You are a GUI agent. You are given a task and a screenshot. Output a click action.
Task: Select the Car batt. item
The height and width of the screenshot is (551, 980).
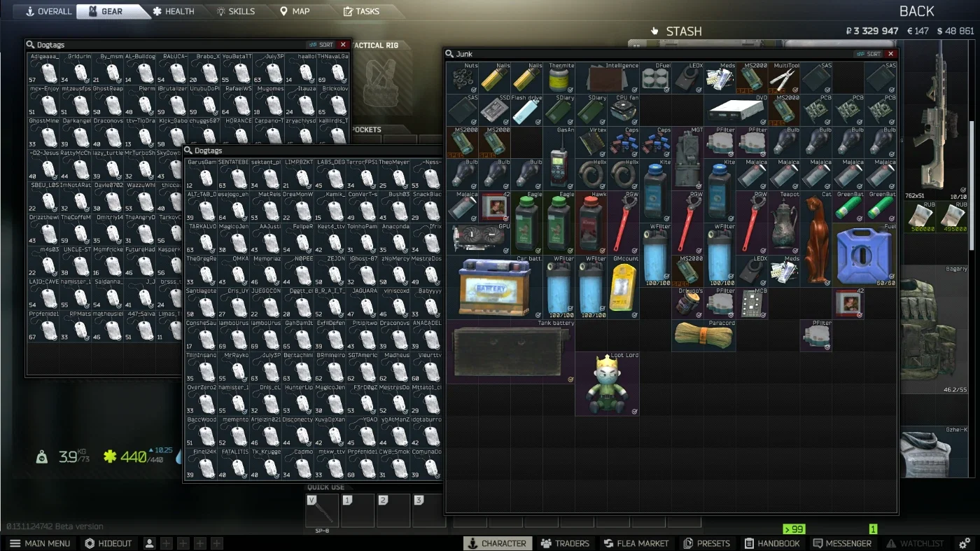click(x=495, y=287)
